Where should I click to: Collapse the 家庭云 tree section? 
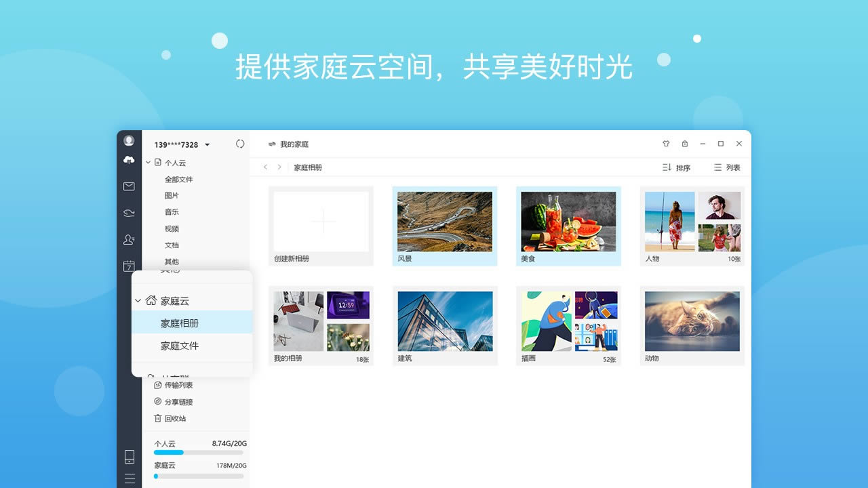138,300
